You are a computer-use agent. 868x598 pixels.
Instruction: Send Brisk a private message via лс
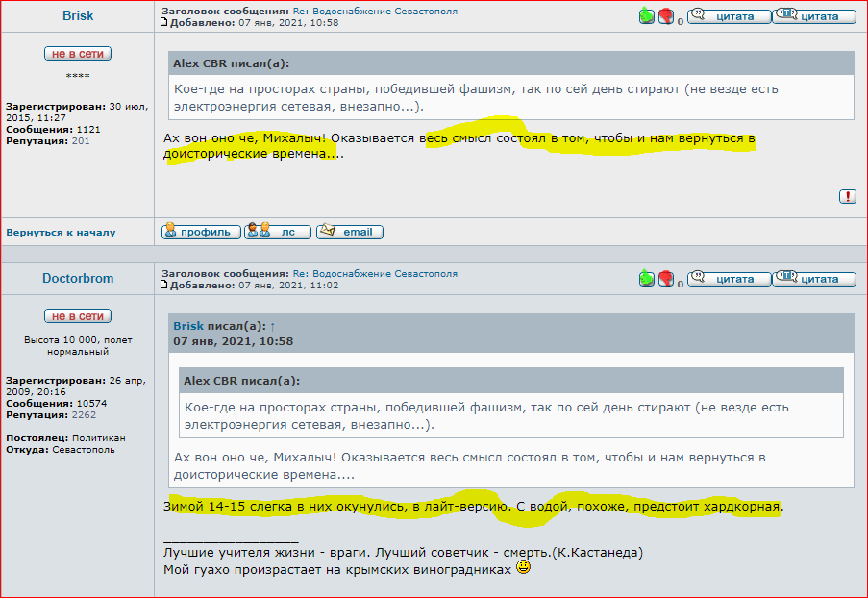coord(278,232)
